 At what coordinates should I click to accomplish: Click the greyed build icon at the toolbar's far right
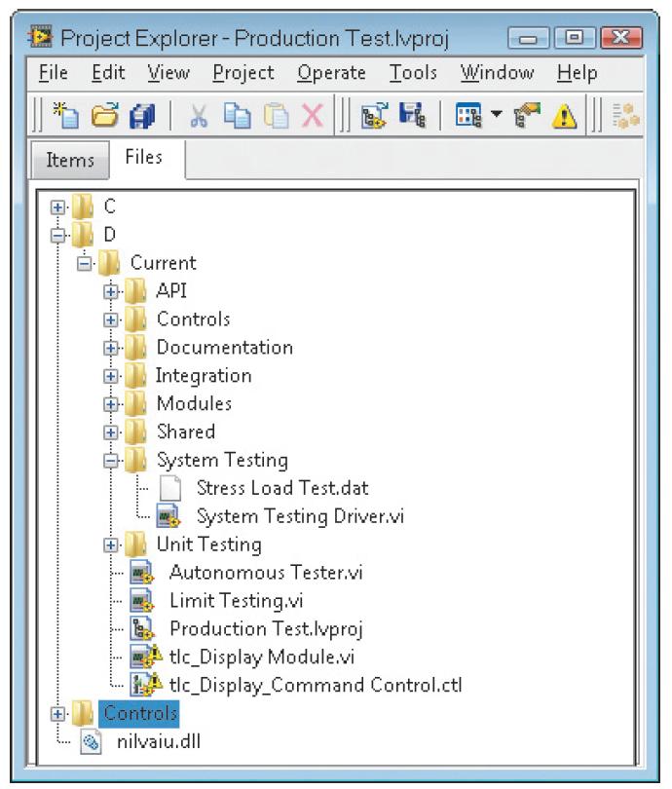(x=625, y=116)
